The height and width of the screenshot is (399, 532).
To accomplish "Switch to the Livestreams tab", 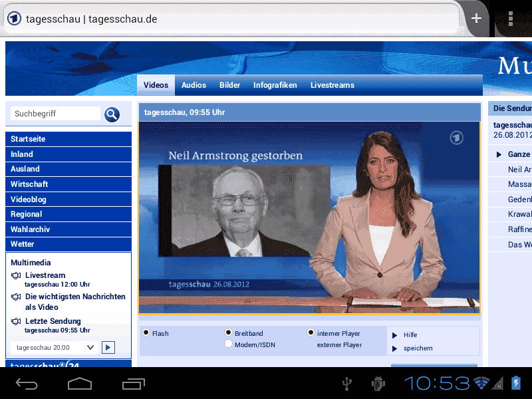I will (x=332, y=85).
